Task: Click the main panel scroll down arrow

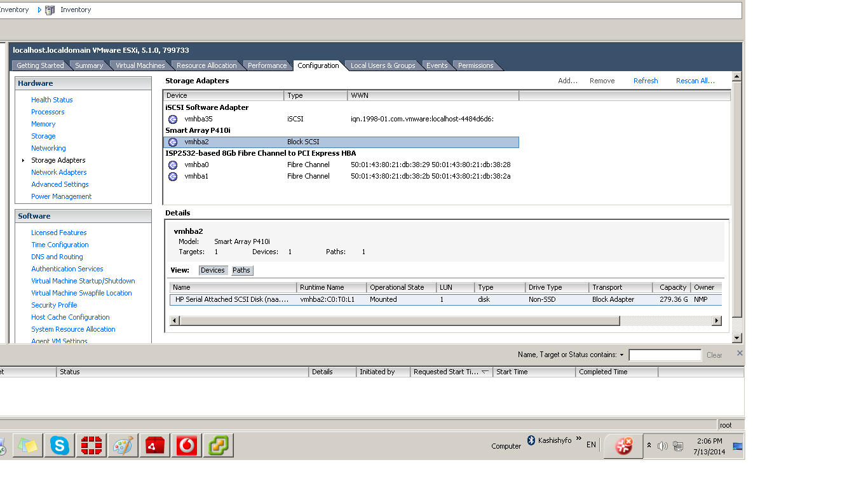Action: pyautogui.click(x=737, y=338)
